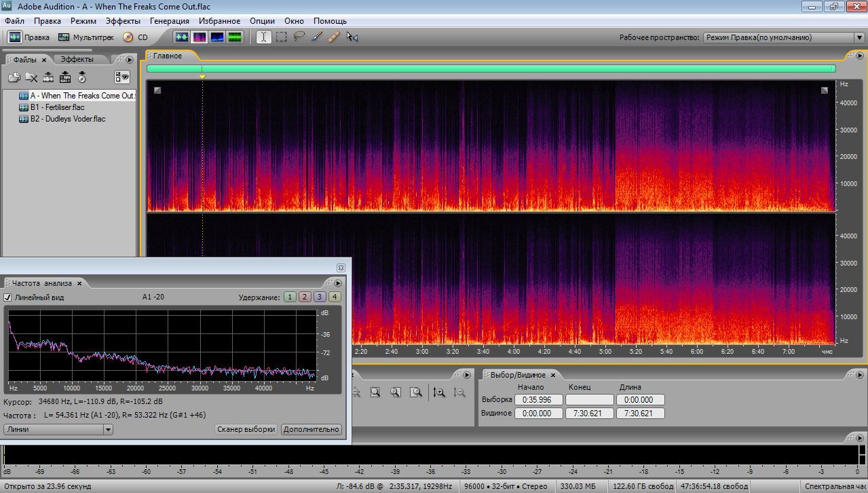Insert file into CD list

(82, 77)
